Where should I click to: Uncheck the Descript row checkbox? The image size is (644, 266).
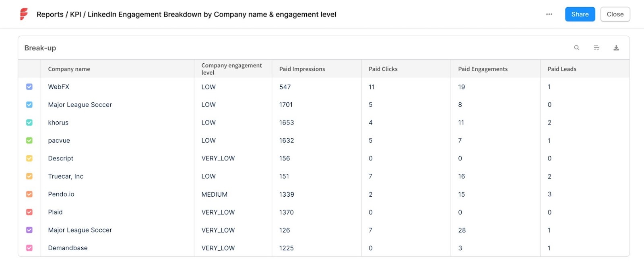pyautogui.click(x=29, y=158)
